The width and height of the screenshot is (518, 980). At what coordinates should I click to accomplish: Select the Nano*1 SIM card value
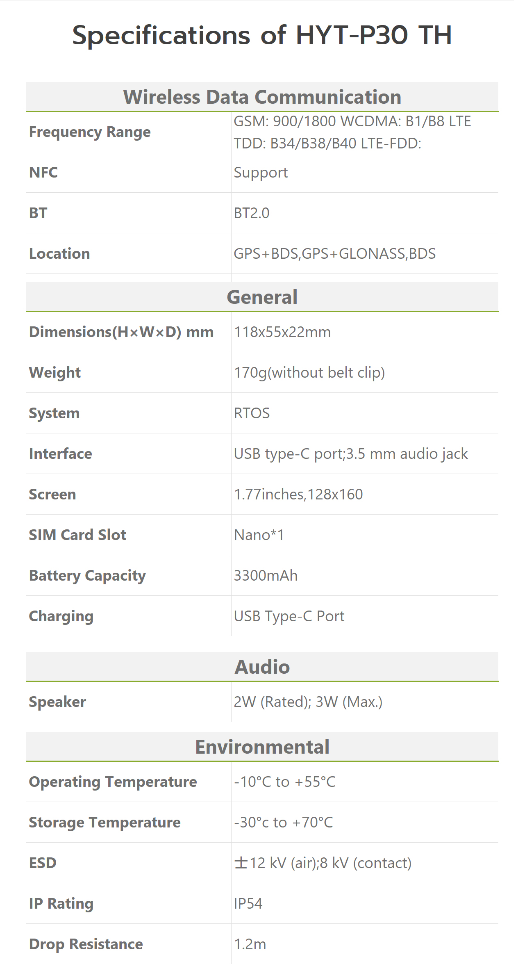(259, 535)
